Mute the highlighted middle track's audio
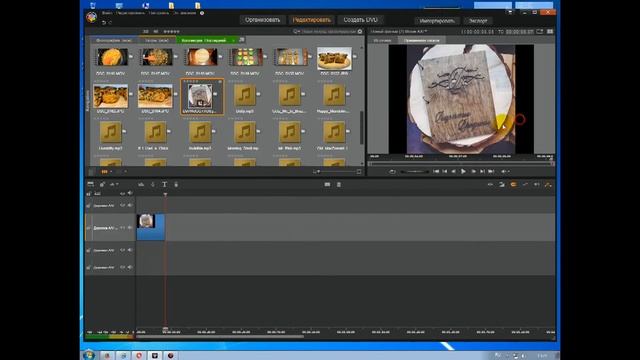 130,228
